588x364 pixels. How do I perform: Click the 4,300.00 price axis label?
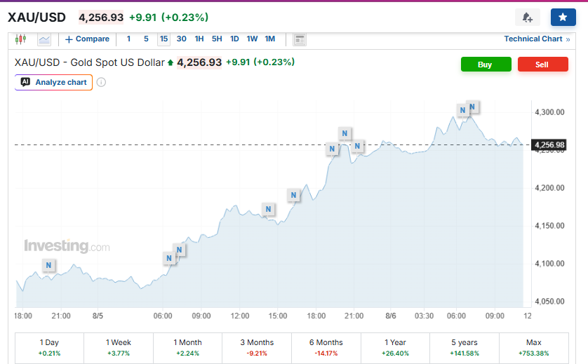point(549,112)
